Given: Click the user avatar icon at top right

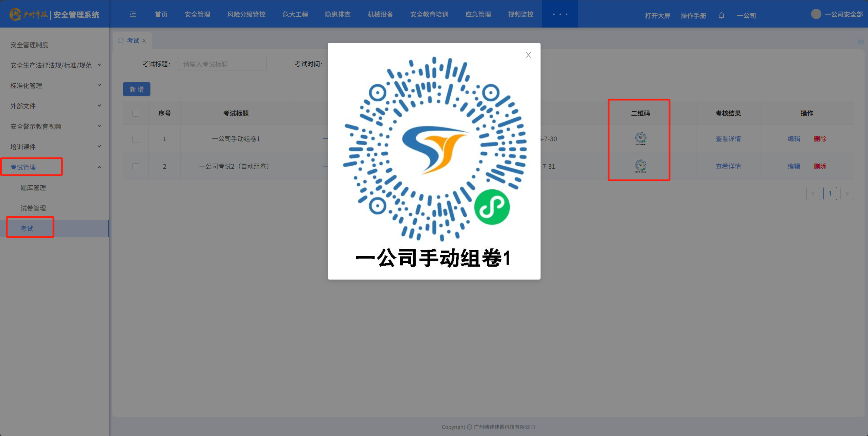Looking at the screenshot, I should pos(816,14).
